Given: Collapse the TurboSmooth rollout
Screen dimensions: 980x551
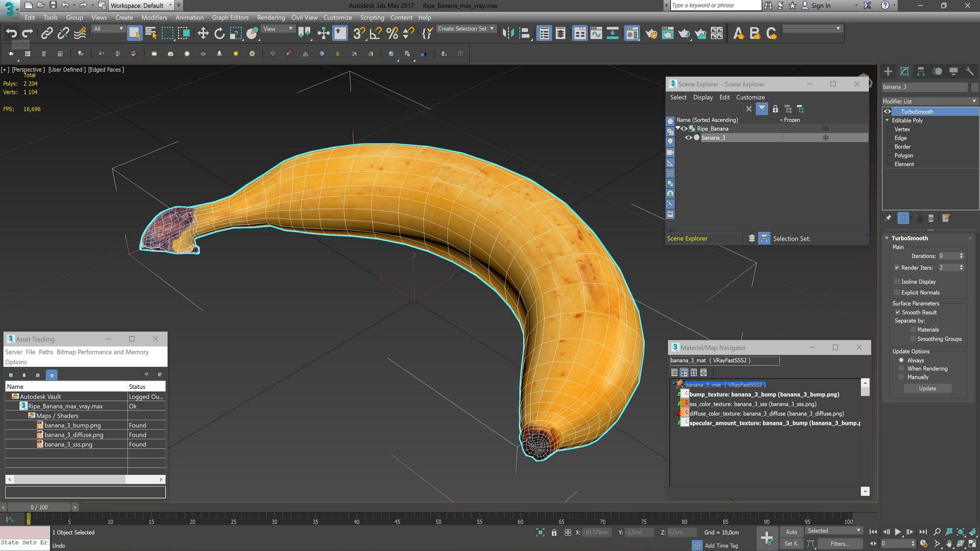Looking at the screenshot, I should pos(887,238).
